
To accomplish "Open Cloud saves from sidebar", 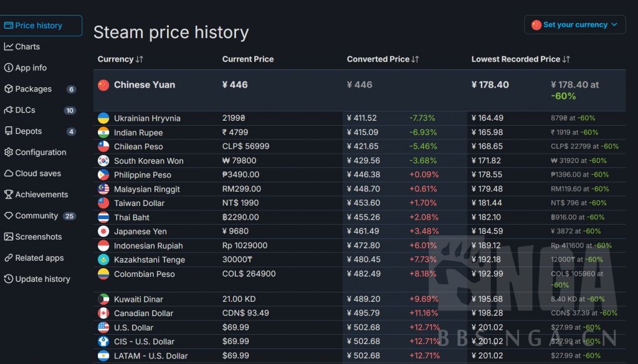I will 37,174.
